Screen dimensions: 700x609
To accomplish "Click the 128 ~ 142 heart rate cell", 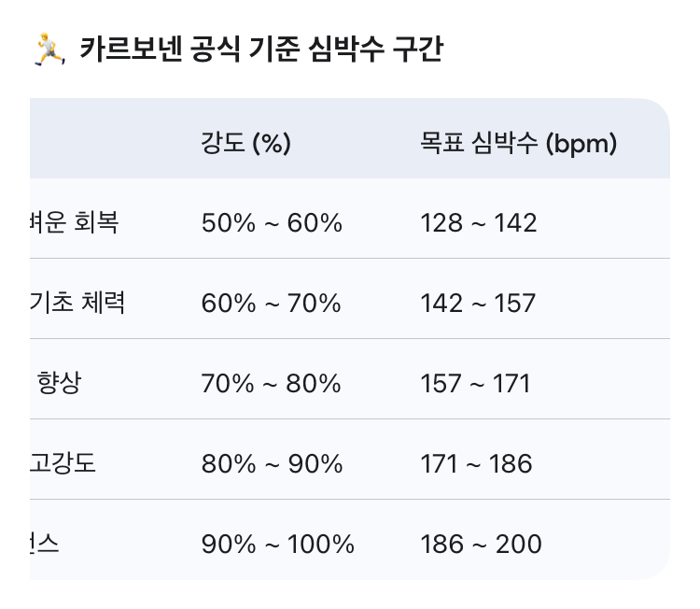I will click(479, 223).
